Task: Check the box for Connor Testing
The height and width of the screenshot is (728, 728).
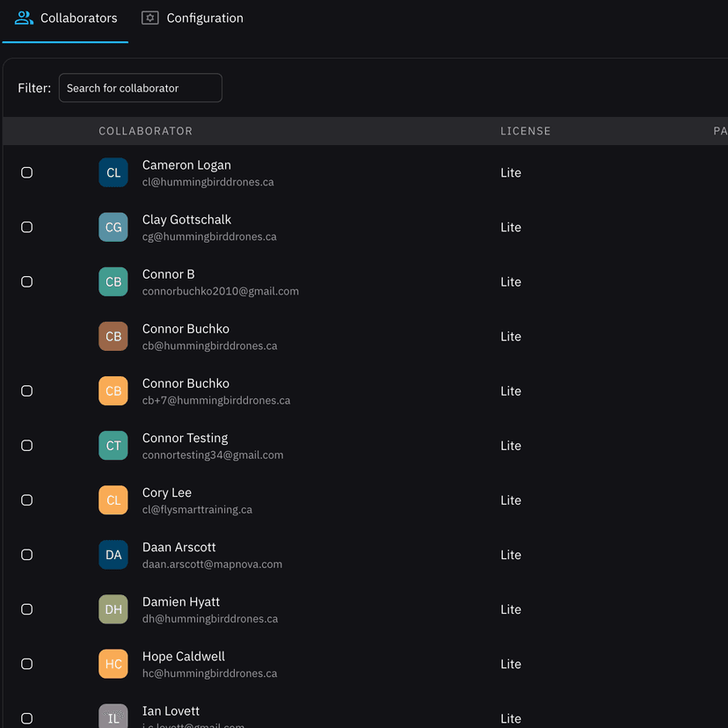Action: [27, 446]
